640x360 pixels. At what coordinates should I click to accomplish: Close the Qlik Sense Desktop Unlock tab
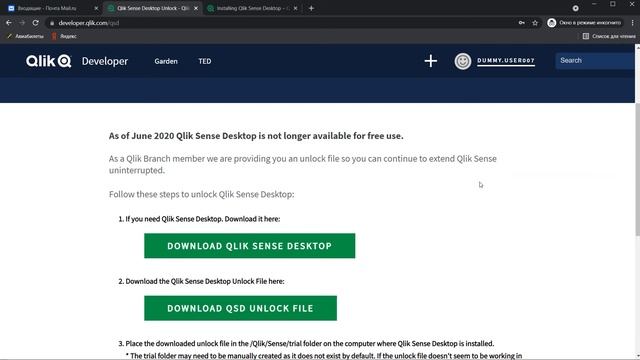[196, 8]
